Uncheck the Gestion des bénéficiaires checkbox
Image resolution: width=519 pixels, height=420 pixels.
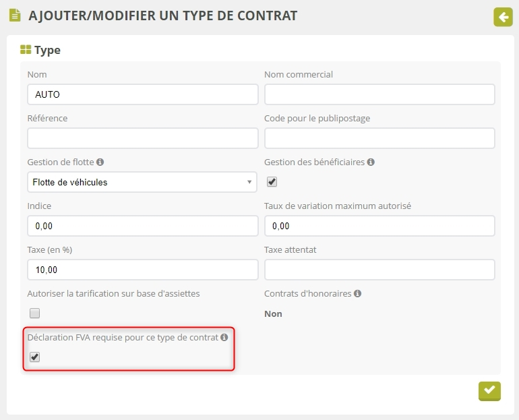click(x=272, y=182)
